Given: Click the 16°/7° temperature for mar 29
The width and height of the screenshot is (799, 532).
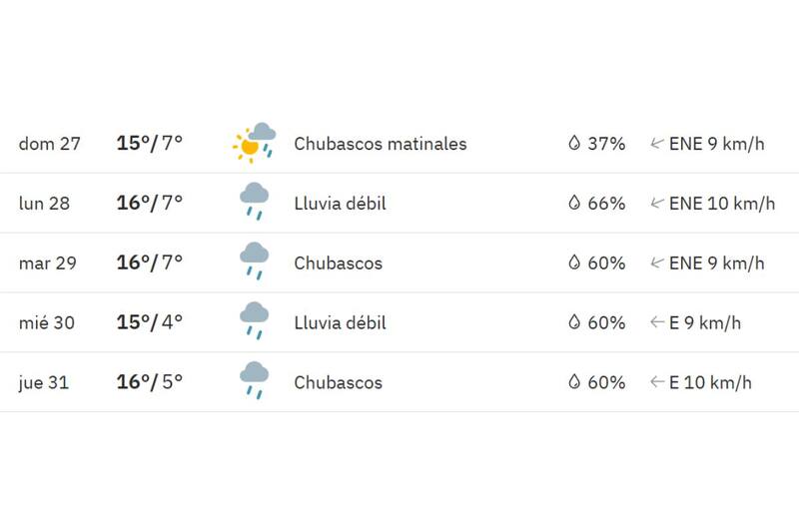Looking at the screenshot, I should click(x=150, y=264).
